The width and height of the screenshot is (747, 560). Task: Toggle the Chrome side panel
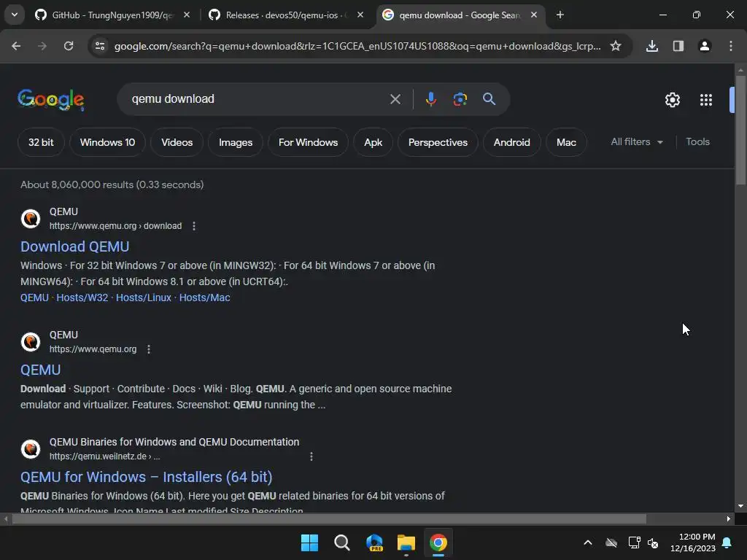click(678, 46)
